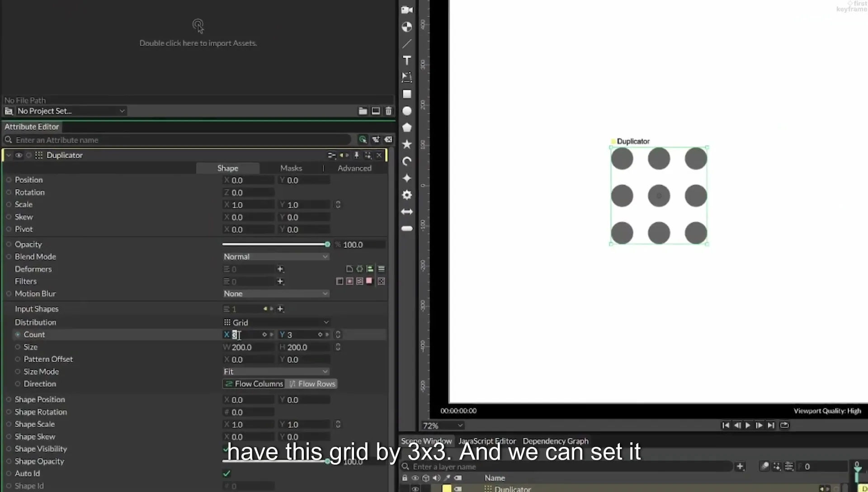Select the Star shape tool
The width and height of the screenshot is (868, 492).
407,144
